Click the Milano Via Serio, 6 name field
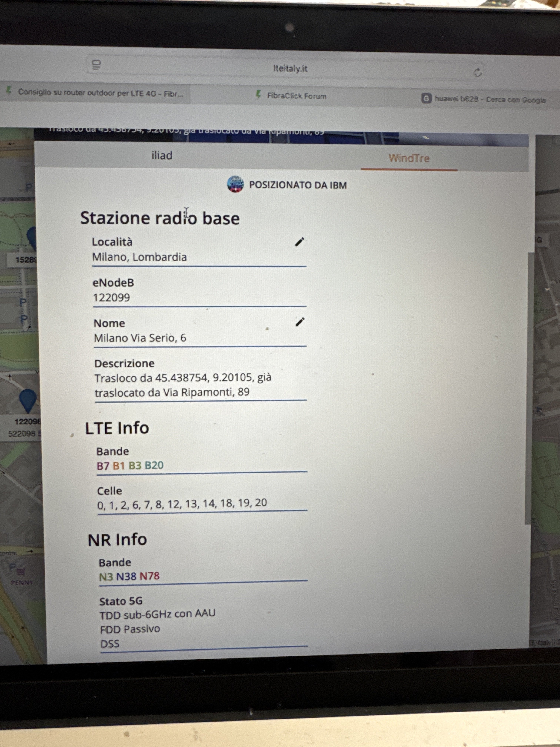This screenshot has width=560, height=747. coord(140,338)
